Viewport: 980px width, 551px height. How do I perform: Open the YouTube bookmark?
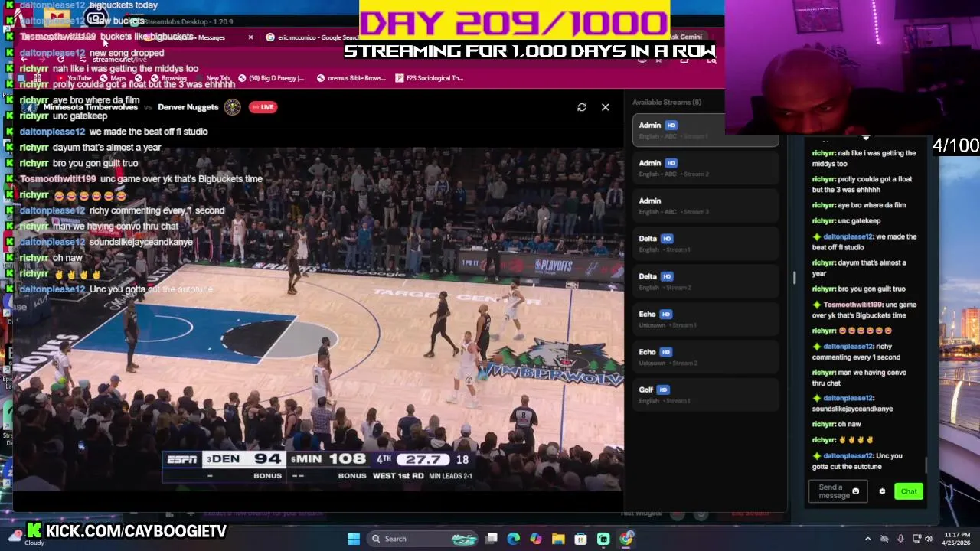tap(73, 78)
